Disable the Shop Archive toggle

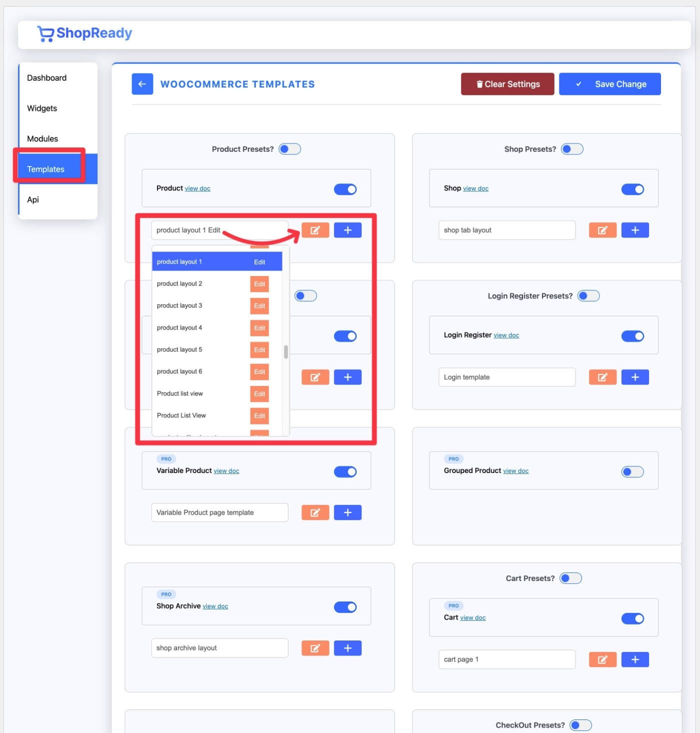(345, 607)
